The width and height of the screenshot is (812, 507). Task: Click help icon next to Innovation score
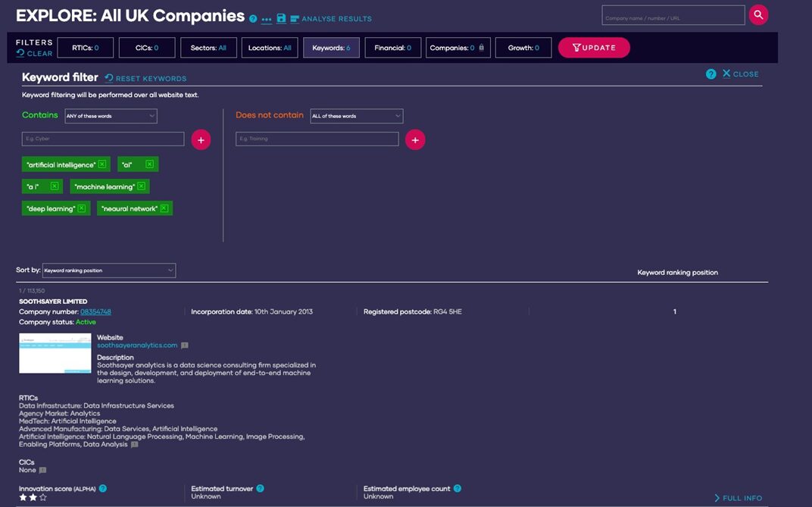103,489
